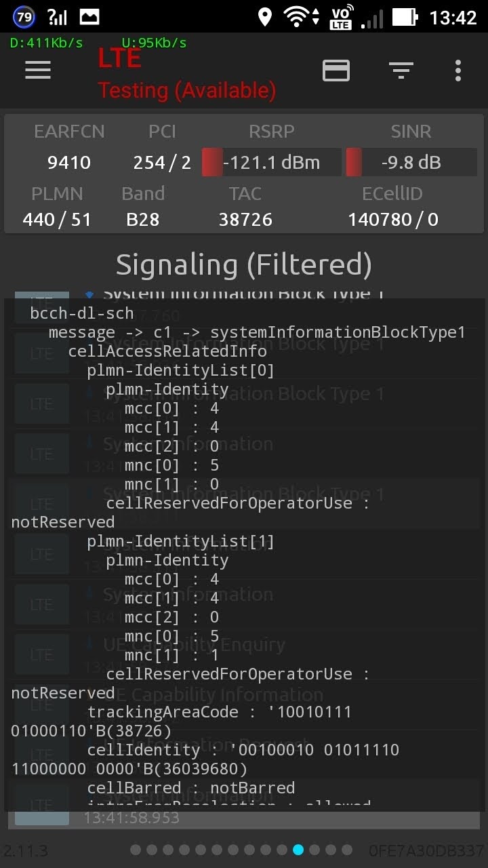Open the signaling filter icon

click(401, 70)
